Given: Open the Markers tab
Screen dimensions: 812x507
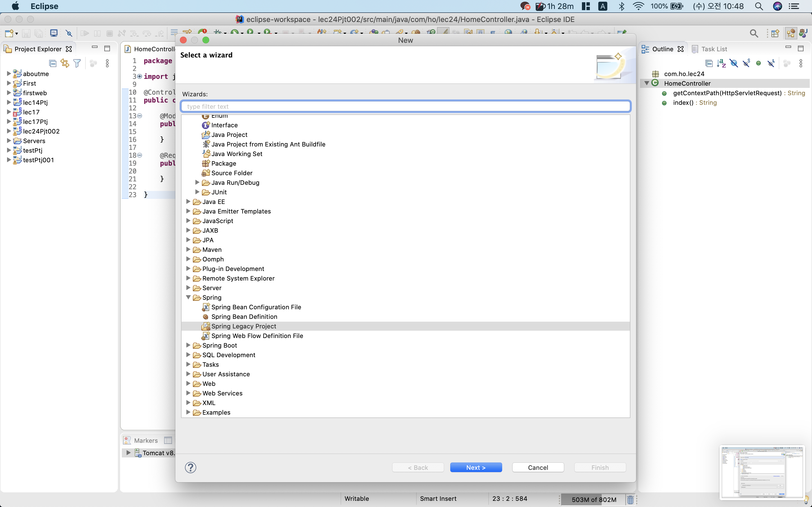Looking at the screenshot, I should [x=145, y=440].
